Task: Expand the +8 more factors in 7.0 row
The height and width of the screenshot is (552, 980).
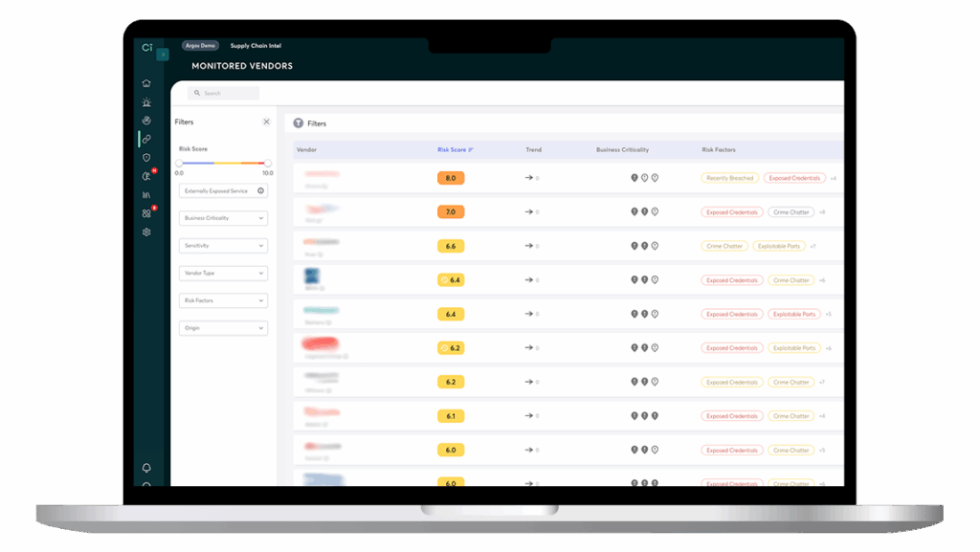Action: click(x=822, y=212)
